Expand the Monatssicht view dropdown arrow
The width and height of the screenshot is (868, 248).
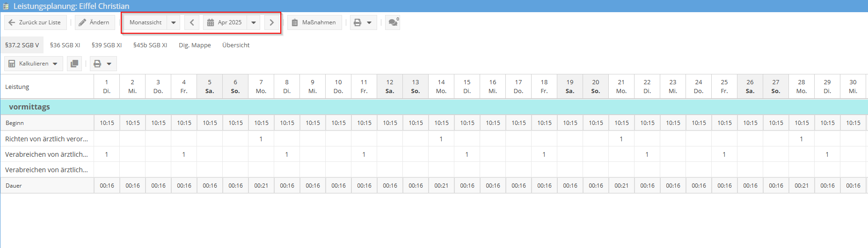coord(174,22)
